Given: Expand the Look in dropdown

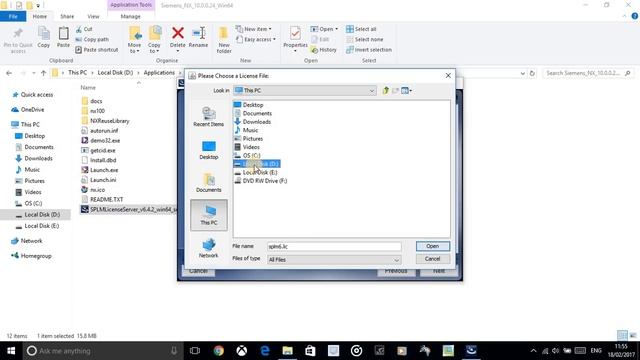Looking at the screenshot, I should click(x=372, y=91).
